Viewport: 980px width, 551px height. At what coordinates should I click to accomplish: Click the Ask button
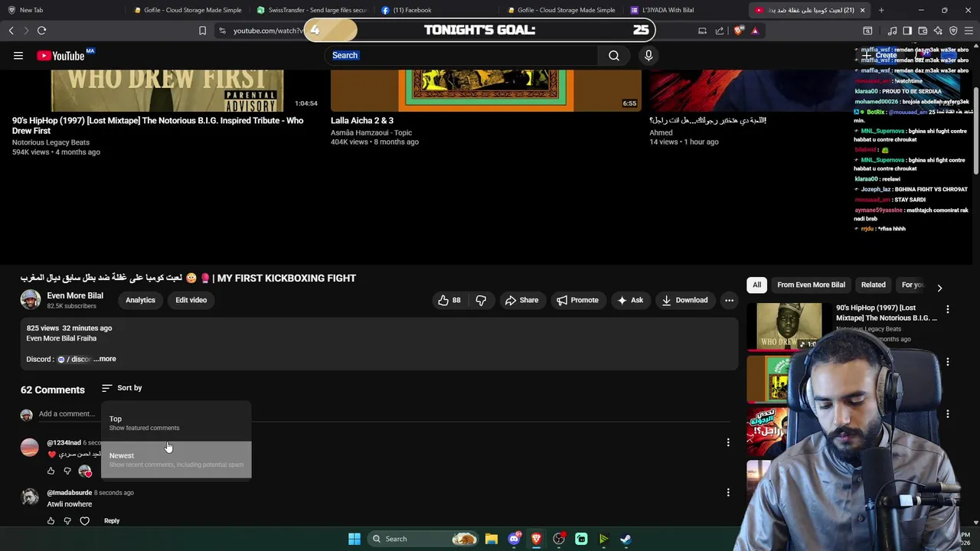point(630,300)
